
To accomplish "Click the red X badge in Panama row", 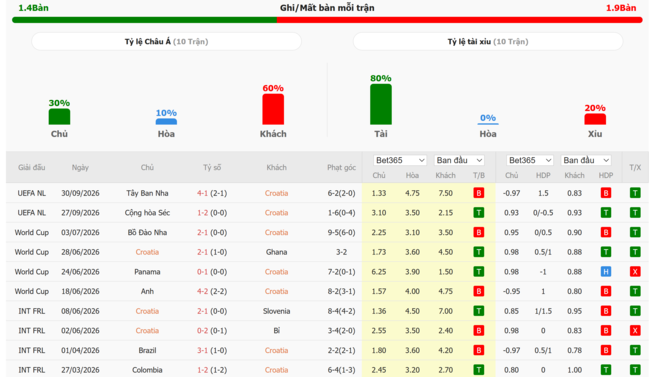I will tap(635, 272).
